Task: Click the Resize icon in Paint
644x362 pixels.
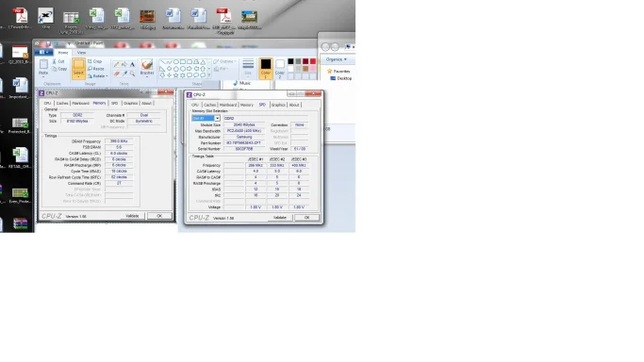Action: point(90,69)
